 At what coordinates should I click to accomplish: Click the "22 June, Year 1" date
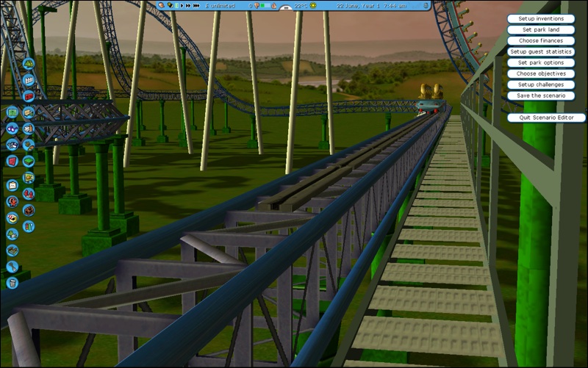(x=358, y=6)
